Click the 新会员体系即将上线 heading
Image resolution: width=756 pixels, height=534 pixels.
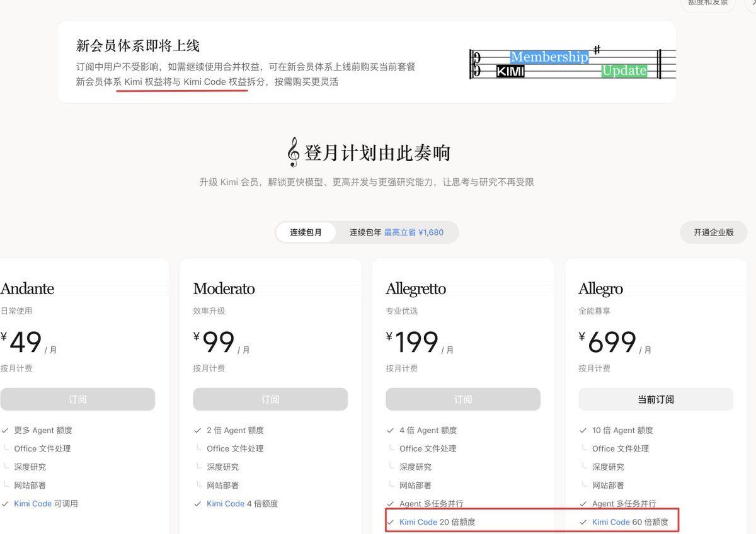pos(138,45)
